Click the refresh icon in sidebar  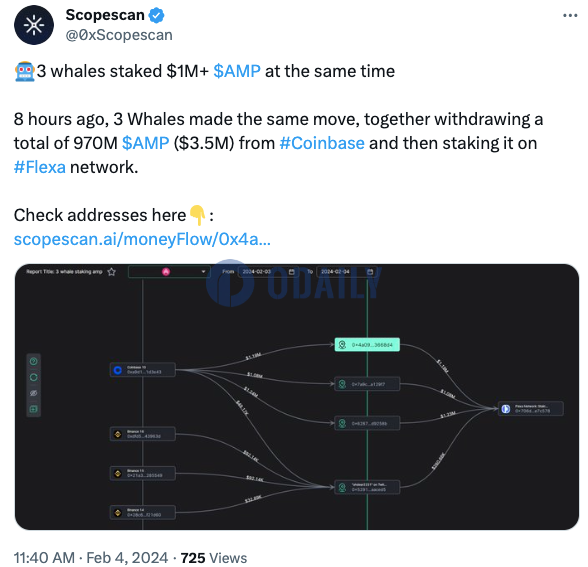pos(33,378)
